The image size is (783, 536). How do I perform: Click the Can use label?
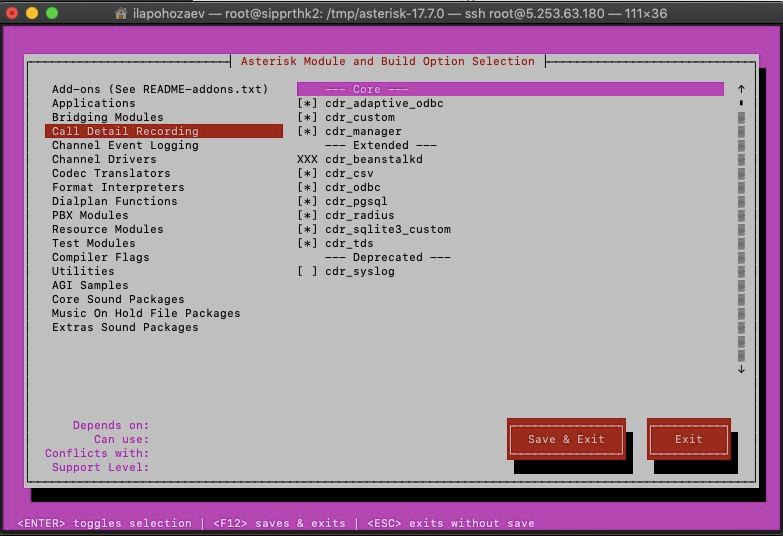point(121,439)
